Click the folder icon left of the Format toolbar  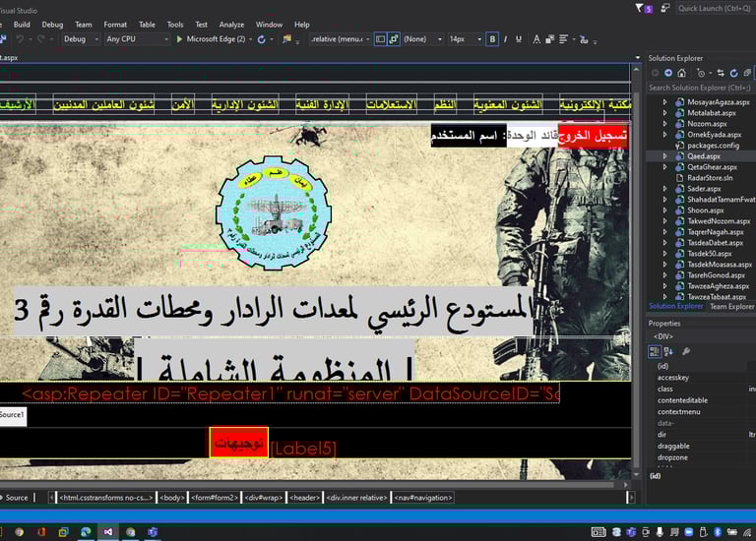pos(286,39)
